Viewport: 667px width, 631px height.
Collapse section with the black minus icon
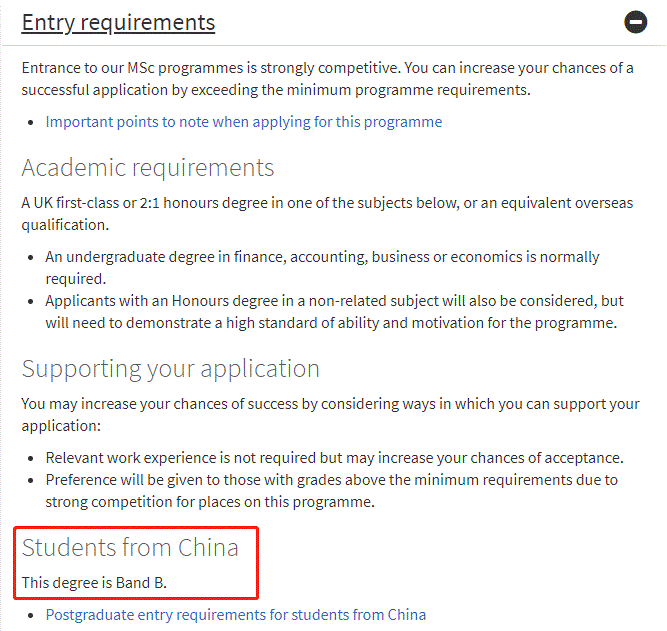pyautogui.click(x=636, y=22)
